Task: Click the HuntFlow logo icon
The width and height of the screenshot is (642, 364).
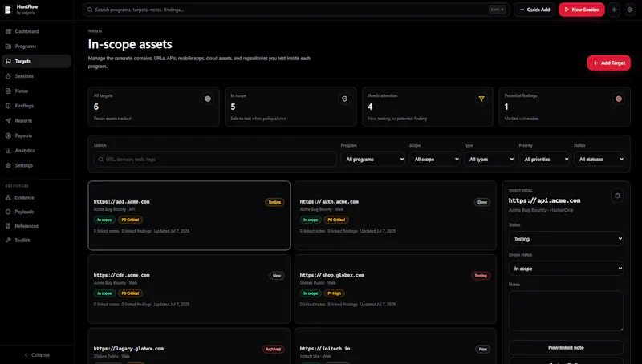Action: point(8,10)
